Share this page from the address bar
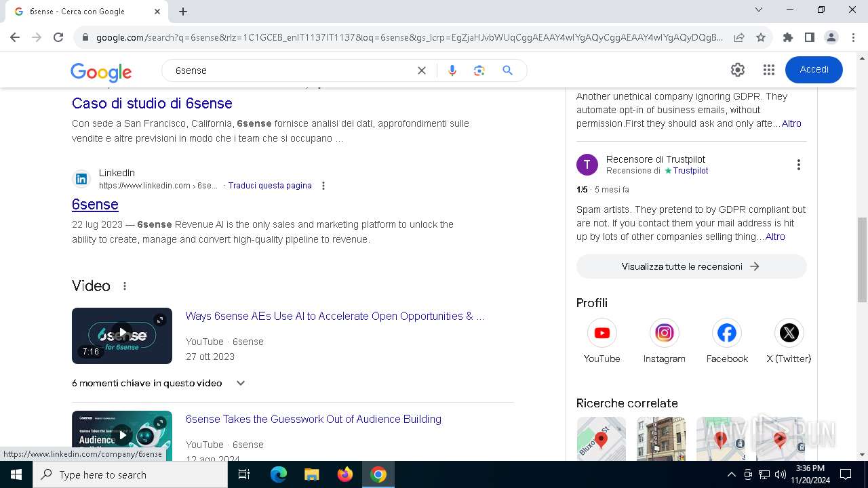This screenshot has width=868, height=488. click(739, 37)
